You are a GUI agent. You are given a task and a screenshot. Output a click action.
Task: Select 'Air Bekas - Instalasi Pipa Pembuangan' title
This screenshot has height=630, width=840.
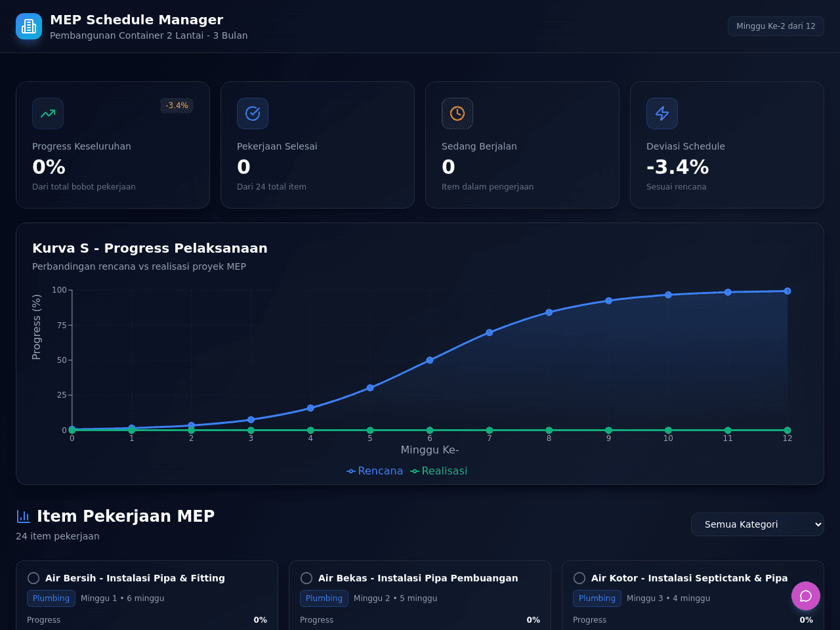pyautogui.click(x=418, y=578)
